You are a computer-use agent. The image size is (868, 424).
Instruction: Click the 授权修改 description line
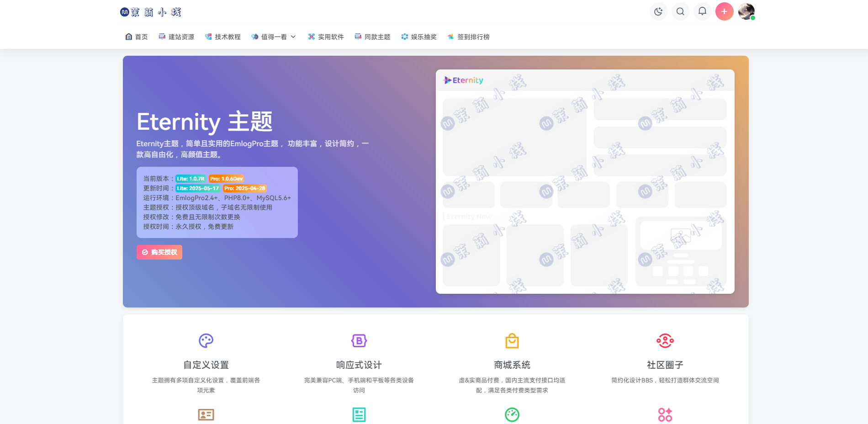pyautogui.click(x=191, y=217)
